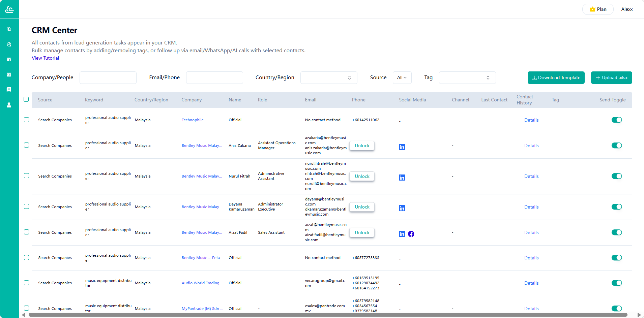Focus the Company/People search field

(108, 77)
